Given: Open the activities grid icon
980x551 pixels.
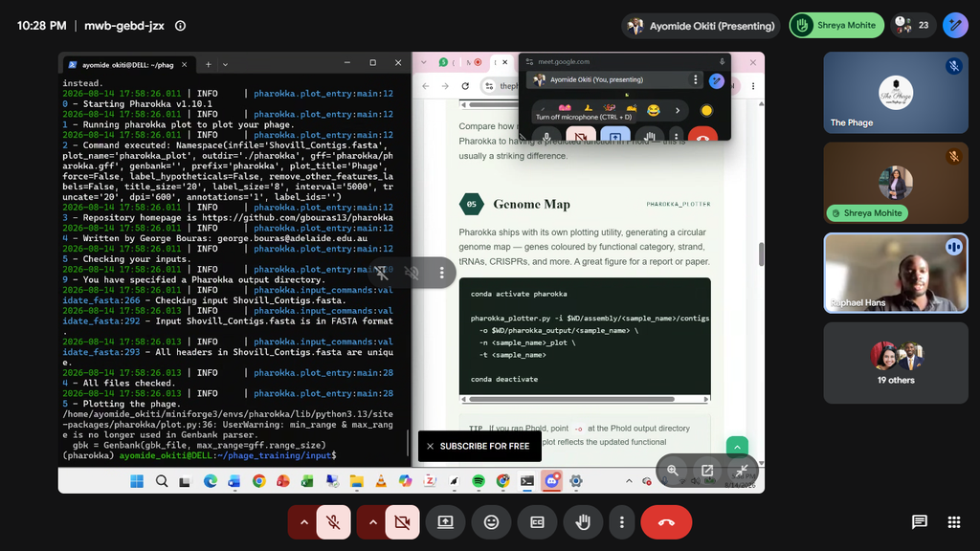Looking at the screenshot, I should pyautogui.click(x=954, y=522).
